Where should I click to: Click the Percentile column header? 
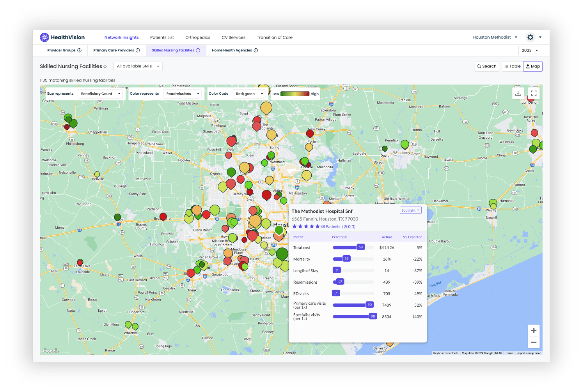click(x=340, y=237)
